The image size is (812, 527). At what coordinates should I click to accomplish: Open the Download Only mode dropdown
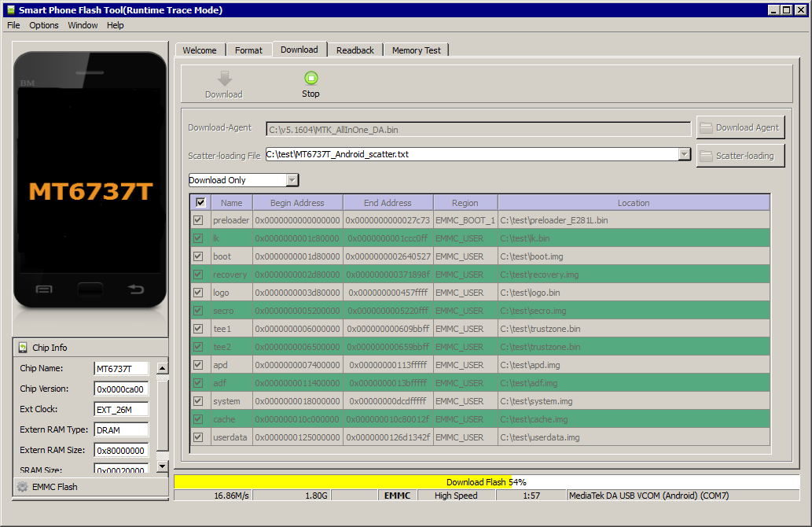point(292,180)
